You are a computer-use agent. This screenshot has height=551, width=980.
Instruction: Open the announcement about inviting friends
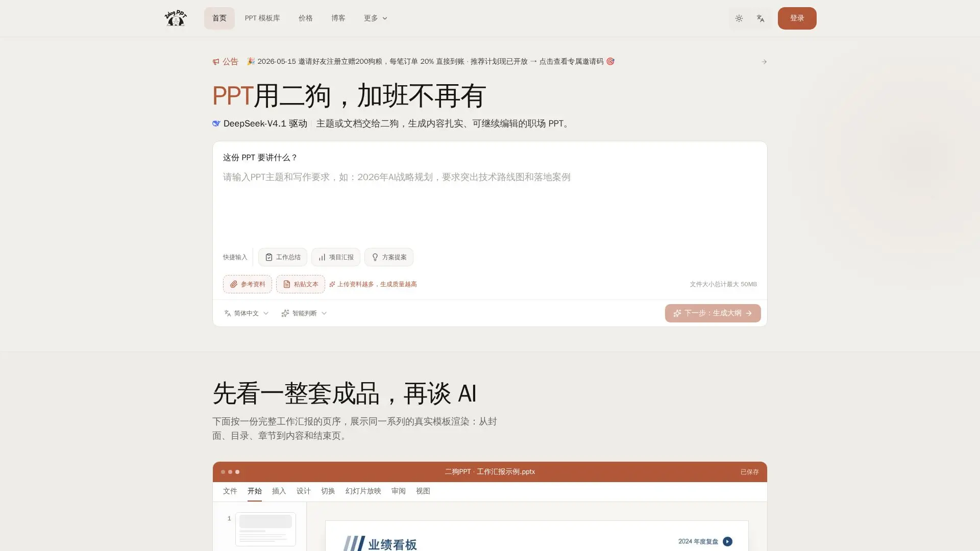(x=430, y=61)
